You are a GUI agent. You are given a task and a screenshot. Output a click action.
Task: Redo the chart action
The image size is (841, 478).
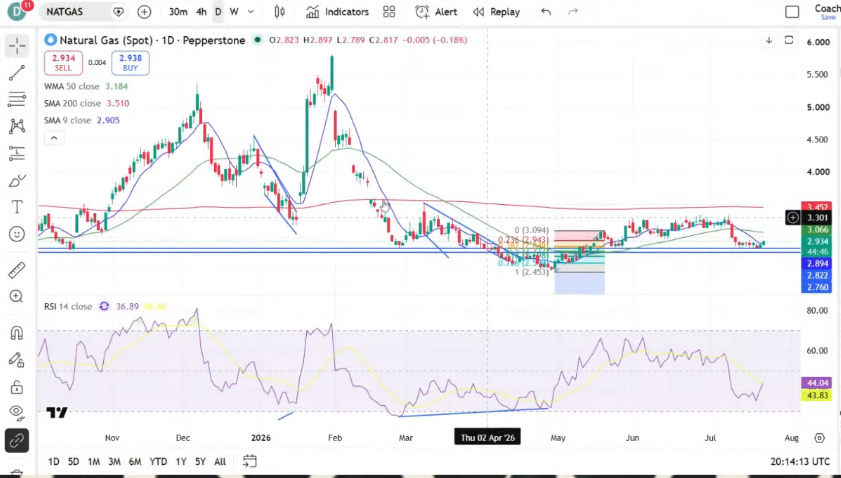573,12
